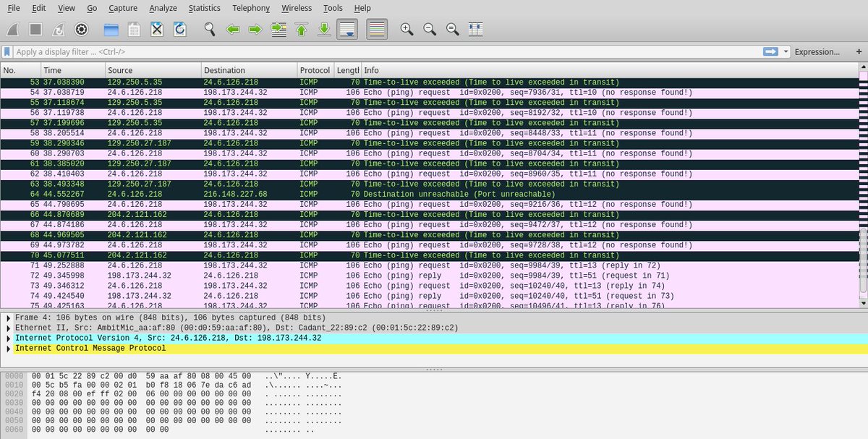Toggle packet list colorization
Image resolution: width=868 pixels, height=439 pixels.
(377, 30)
